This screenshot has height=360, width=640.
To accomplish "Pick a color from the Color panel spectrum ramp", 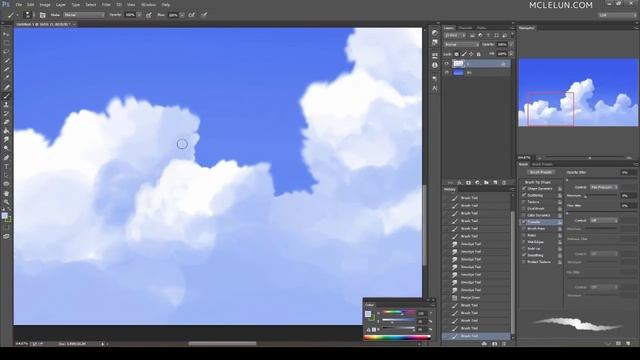I will 397,338.
